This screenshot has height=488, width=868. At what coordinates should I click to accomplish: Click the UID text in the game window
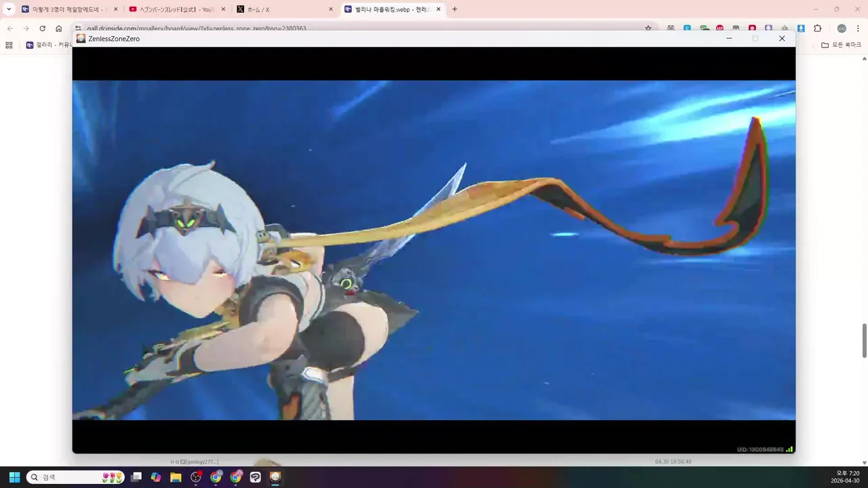[x=759, y=449]
